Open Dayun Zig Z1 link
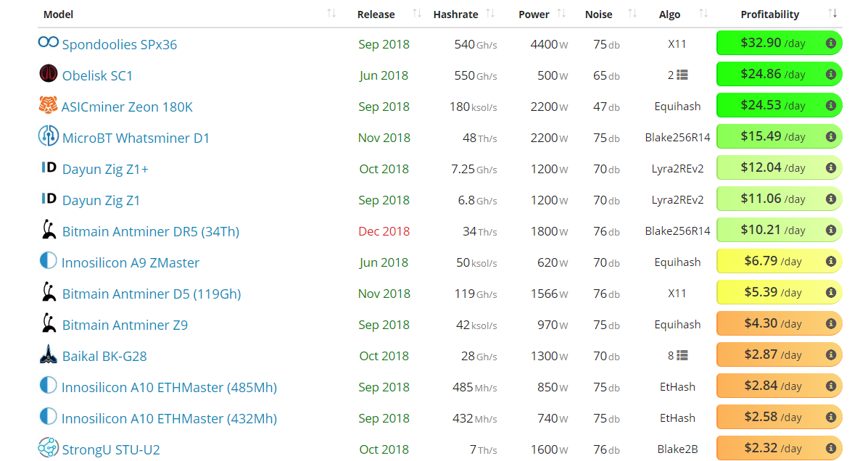The image size is (868, 461). [101, 200]
